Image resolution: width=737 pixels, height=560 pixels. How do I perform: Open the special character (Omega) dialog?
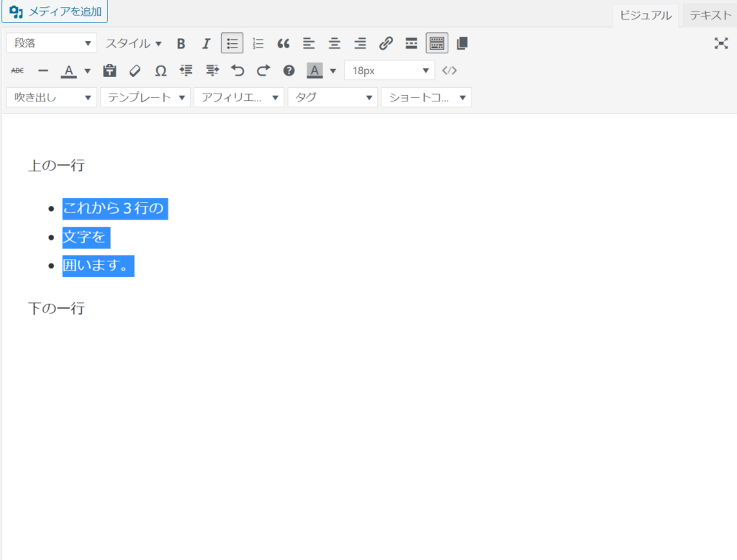pyautogui.click(x=160, y=71)
